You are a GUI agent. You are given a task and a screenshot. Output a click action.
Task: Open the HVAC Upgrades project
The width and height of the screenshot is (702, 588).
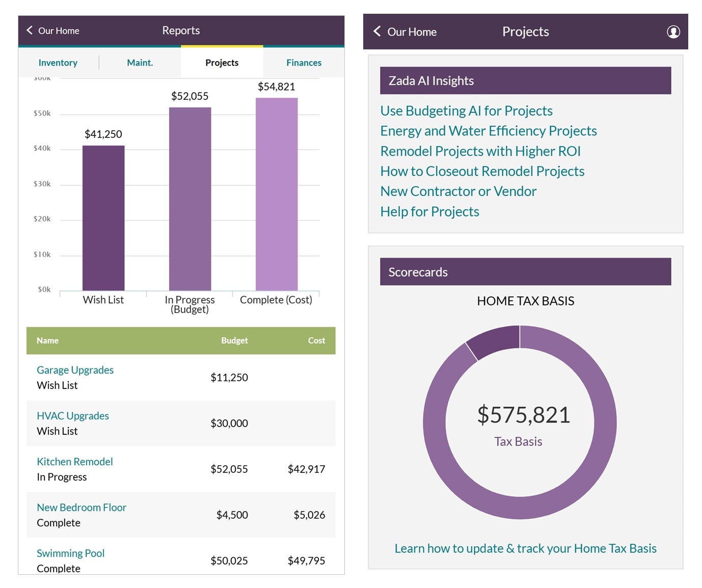(73, 415)
